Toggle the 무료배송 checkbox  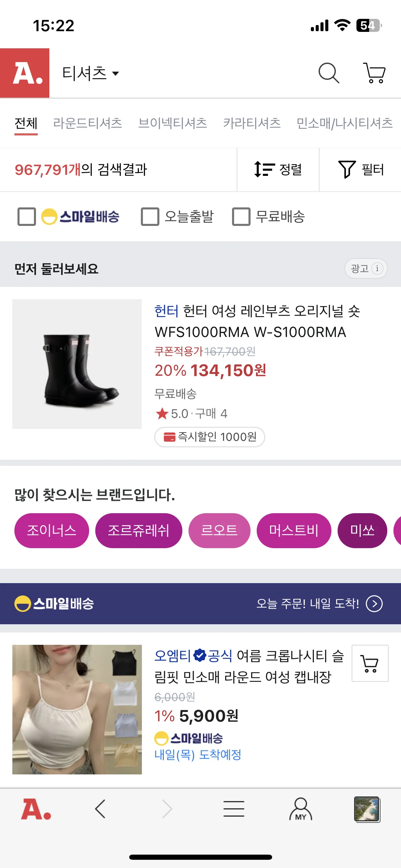(x=241, y=217)
